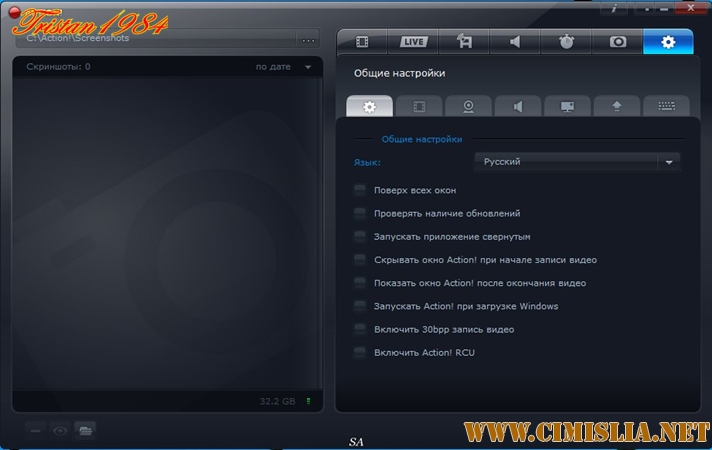Image resolution: width=712 pixels, height=450 pixels.
Task: Tick the "Включить Action! RCU" checkbox
Action: (x=360, y=353)
